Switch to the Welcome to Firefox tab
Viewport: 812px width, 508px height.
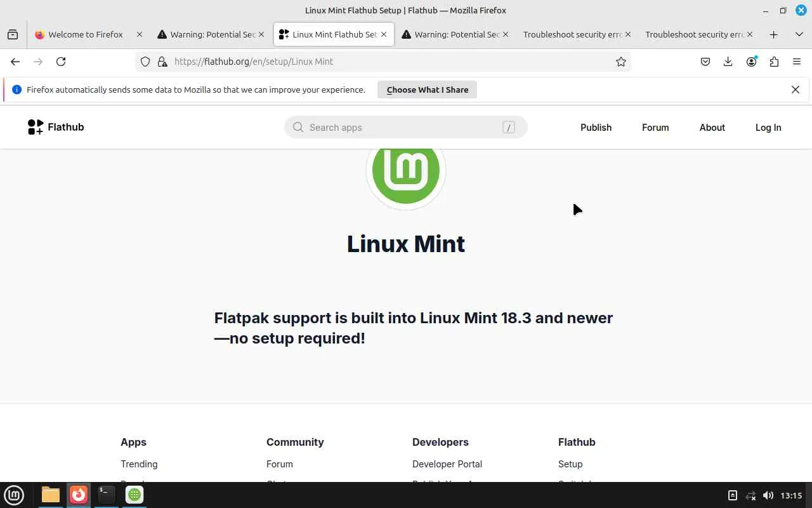(x=85, y=34)
